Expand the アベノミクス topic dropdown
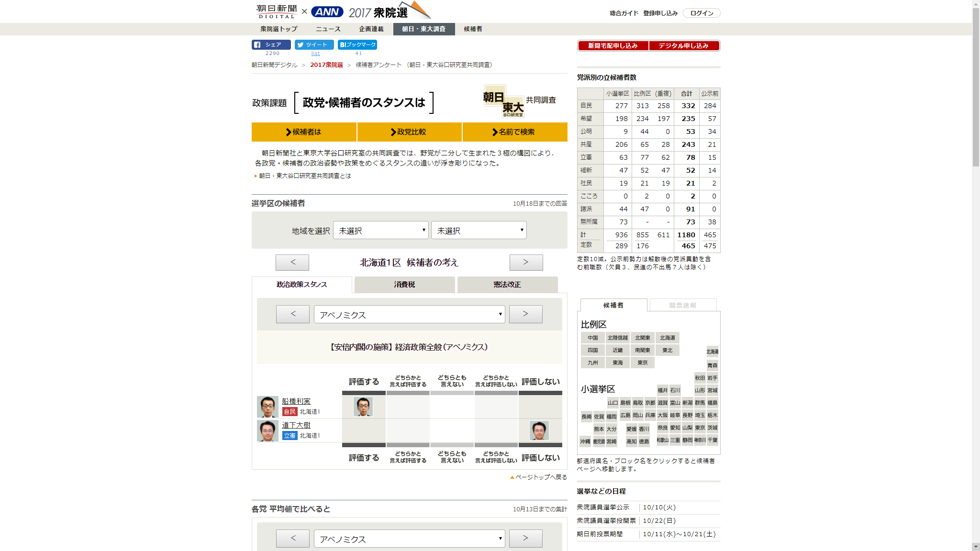The width and height of the screenshot is (980, 551). pyautogui.click(x=409, y=314)
